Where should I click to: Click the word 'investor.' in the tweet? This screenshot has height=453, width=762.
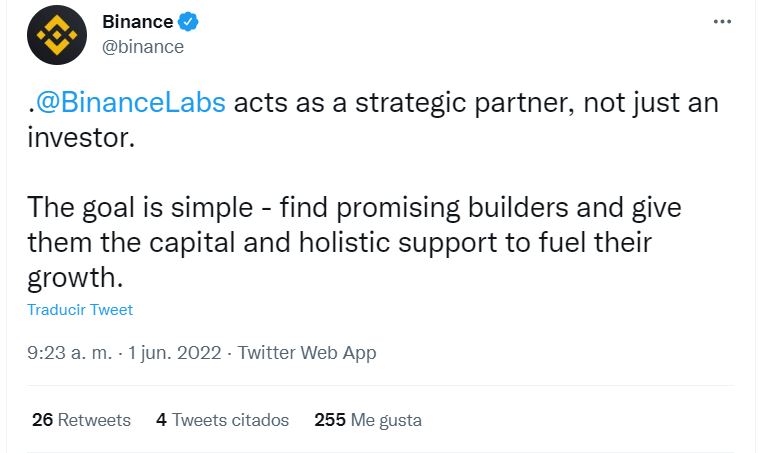81,138
